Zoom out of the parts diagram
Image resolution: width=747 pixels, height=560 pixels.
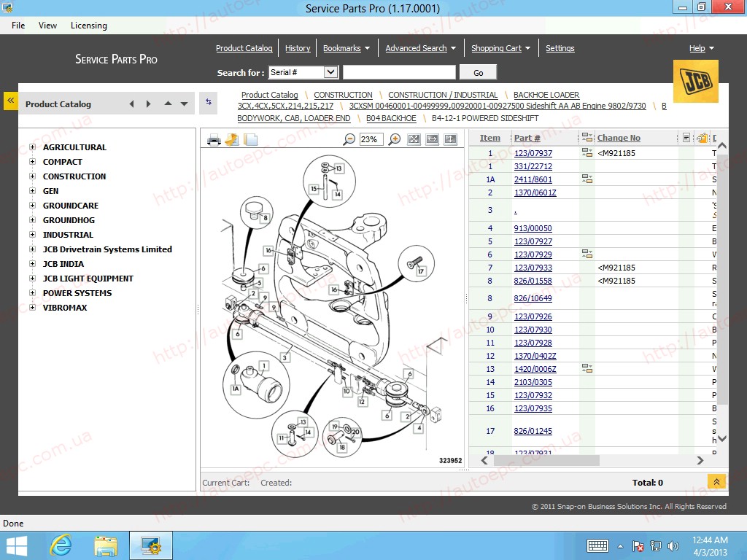pyautogui.click(x=349, y=139)
